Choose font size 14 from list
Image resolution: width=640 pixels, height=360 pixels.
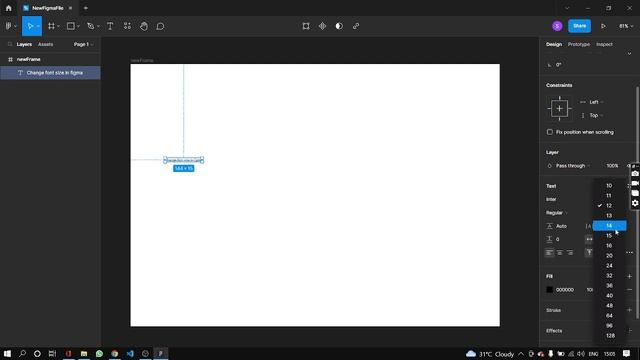(609, 226)
